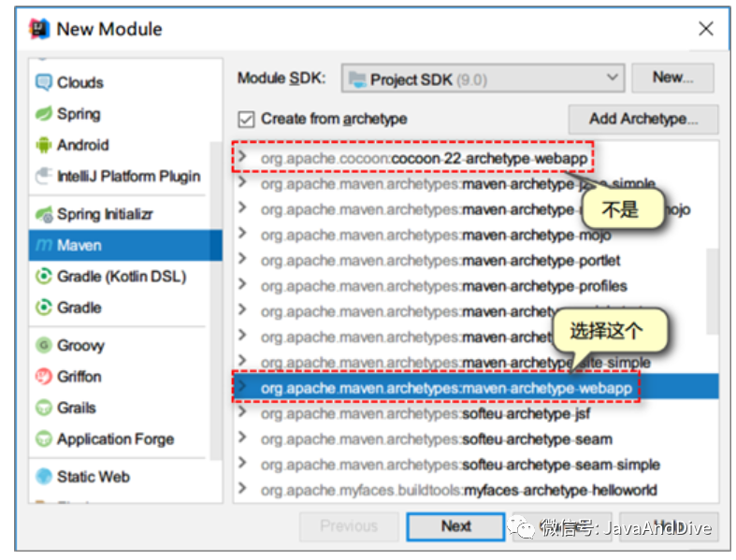Expand the softeu-archetype-jsf row

pos(242,411)
